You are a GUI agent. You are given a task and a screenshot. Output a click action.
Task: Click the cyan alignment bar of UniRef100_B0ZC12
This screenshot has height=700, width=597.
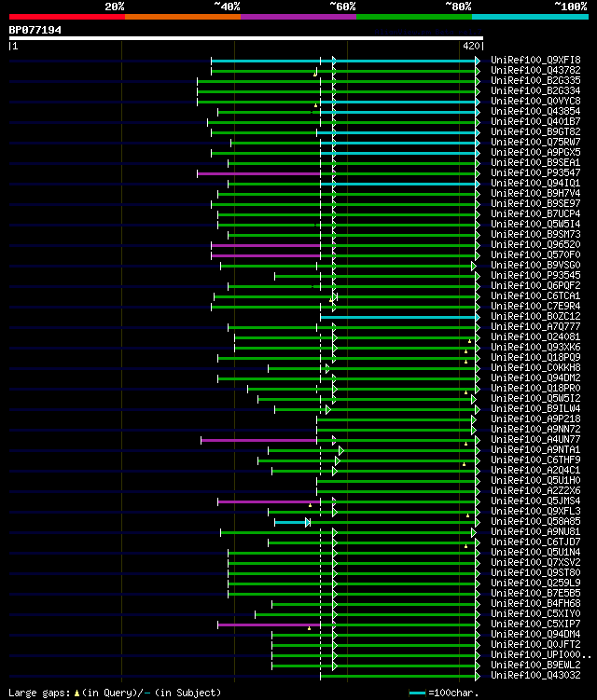(x=398, y=318)
